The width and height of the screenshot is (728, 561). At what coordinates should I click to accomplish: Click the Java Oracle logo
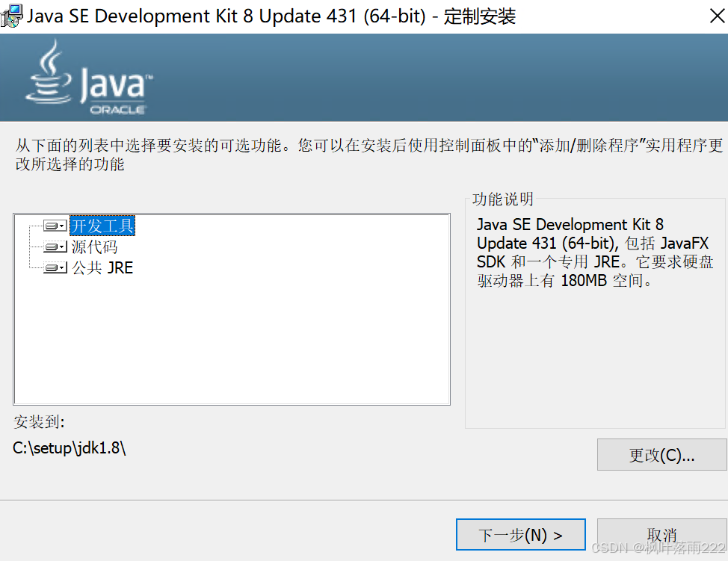(x=89, y=77)
